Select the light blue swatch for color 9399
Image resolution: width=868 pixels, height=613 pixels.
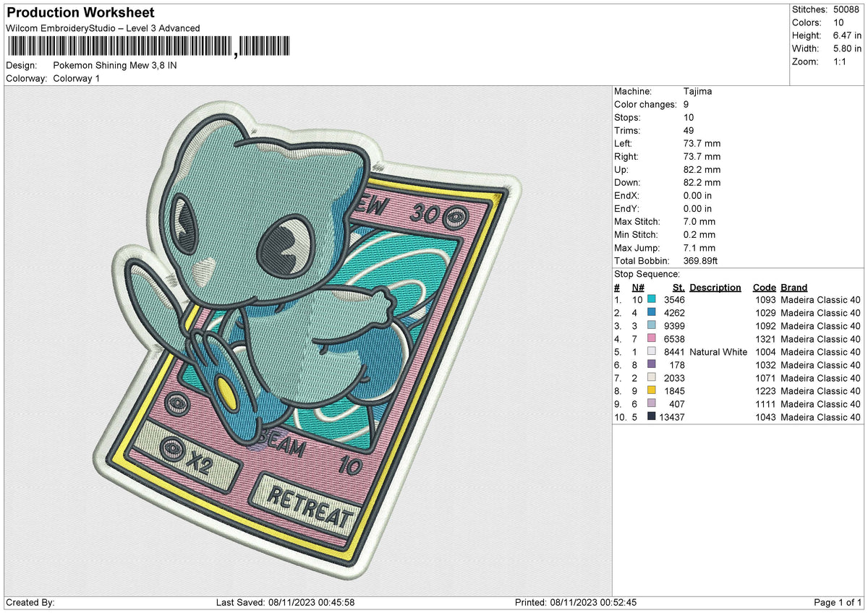[x=653, y=326]
